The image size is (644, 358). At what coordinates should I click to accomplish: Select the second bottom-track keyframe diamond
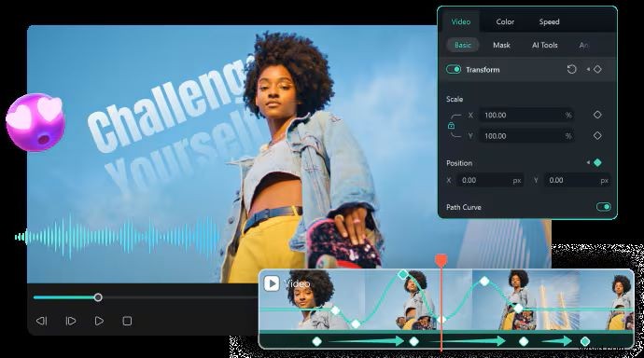(x=414, y=341)
